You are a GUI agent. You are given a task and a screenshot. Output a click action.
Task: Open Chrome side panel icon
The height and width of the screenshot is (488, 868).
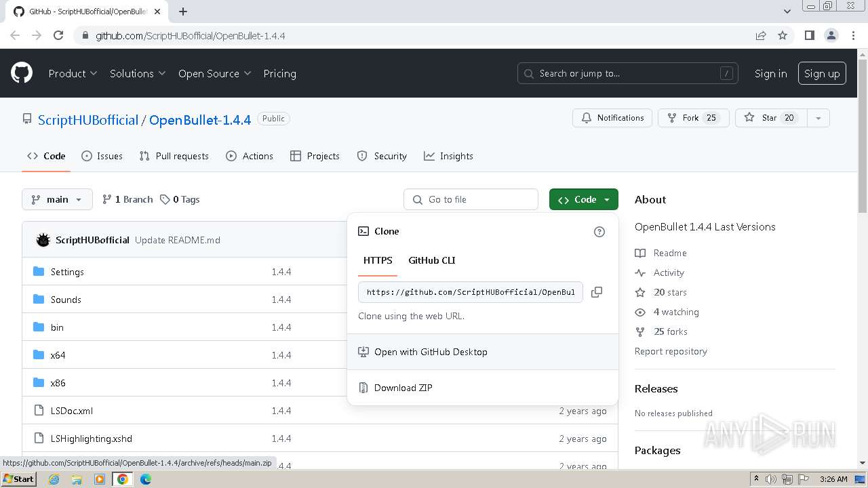(x=809, y=35)
